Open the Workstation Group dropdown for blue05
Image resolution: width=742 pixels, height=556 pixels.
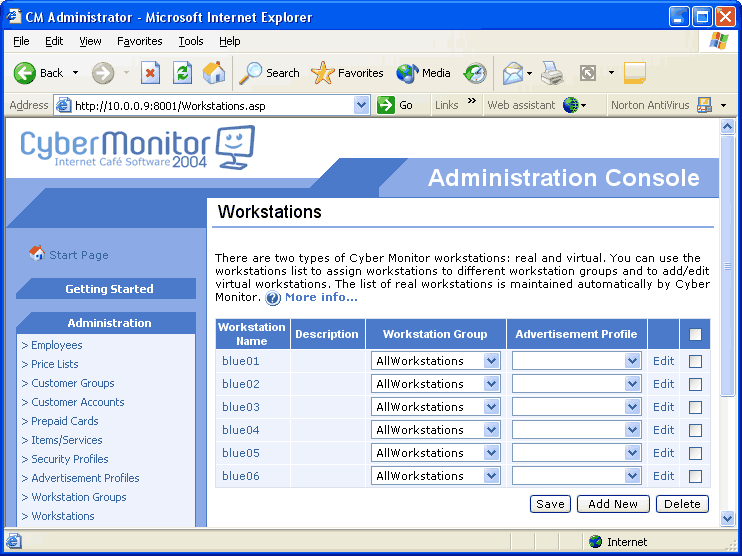(435, 453)
